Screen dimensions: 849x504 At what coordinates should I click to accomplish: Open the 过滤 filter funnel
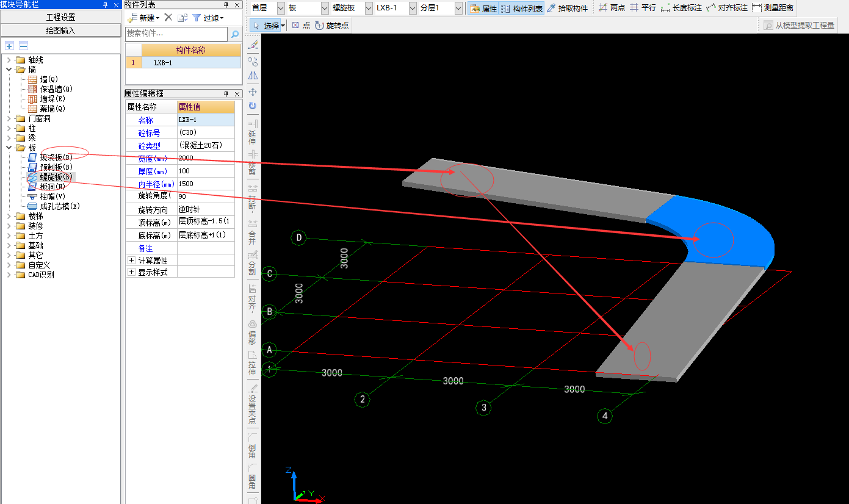[208, 18]
